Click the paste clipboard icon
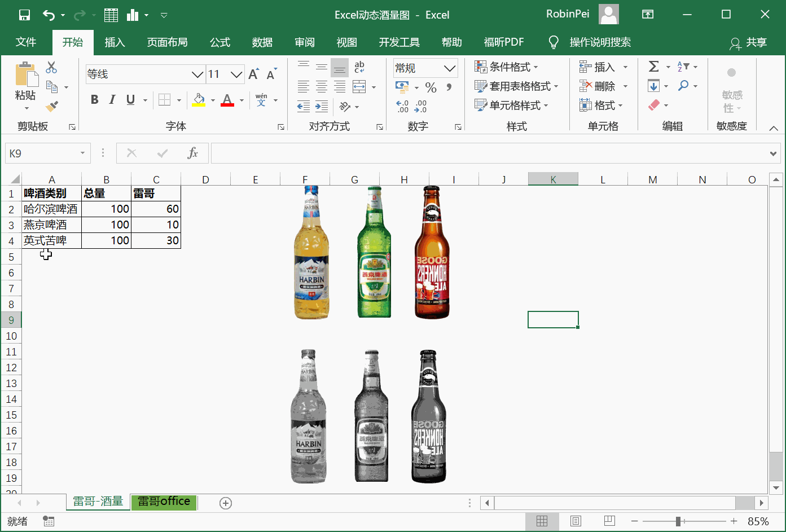This screenshot has height=532, width=786. click(x=25, y=74)
